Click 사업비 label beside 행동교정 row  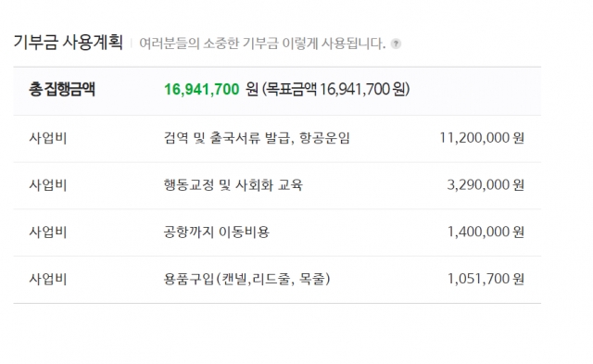click(x=48, y=185)
